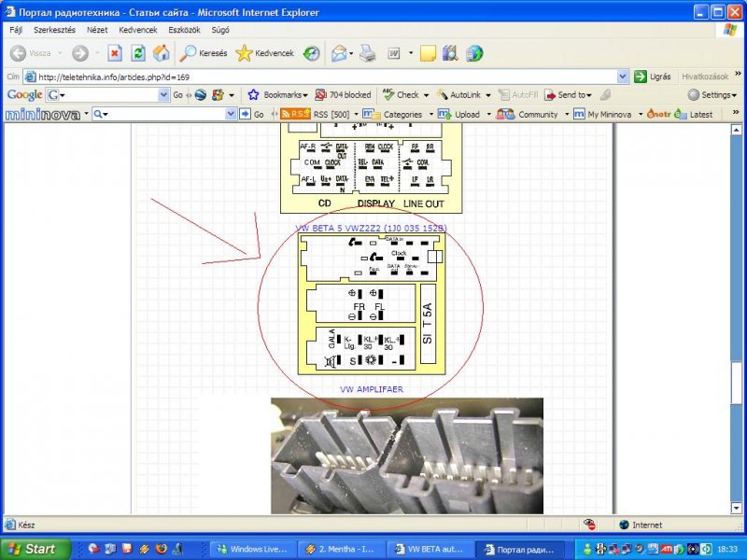This screenshot has height=560, width=747.
Task: Open My Mininova
Action: click(x=602, y=114)
